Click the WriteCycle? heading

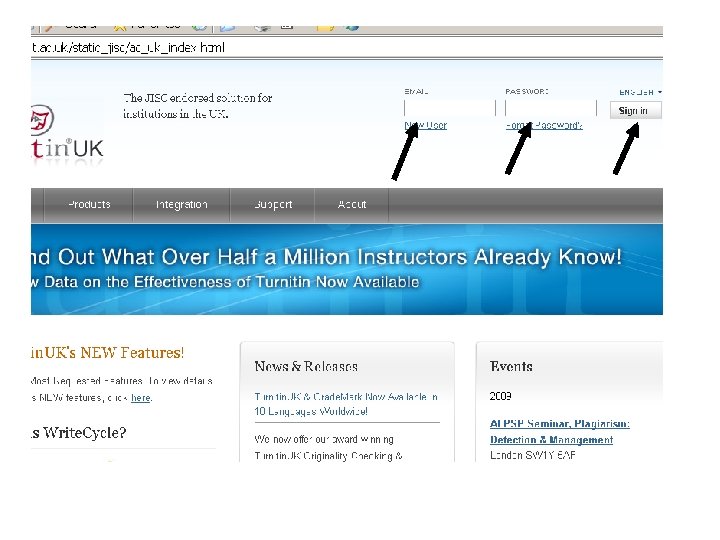79,433
